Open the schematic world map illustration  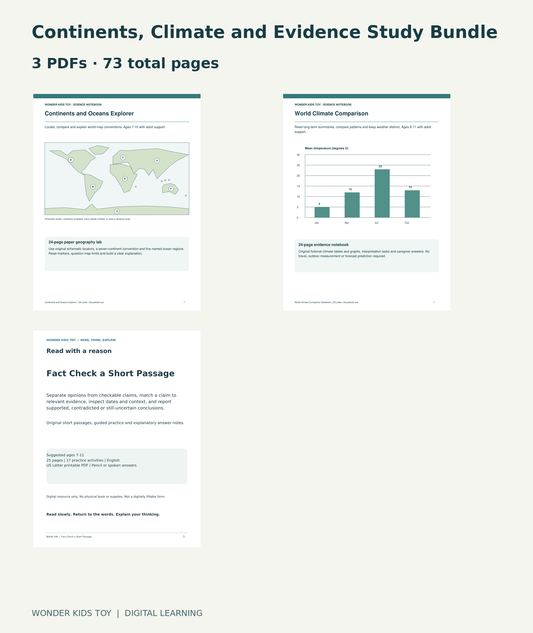117,178
